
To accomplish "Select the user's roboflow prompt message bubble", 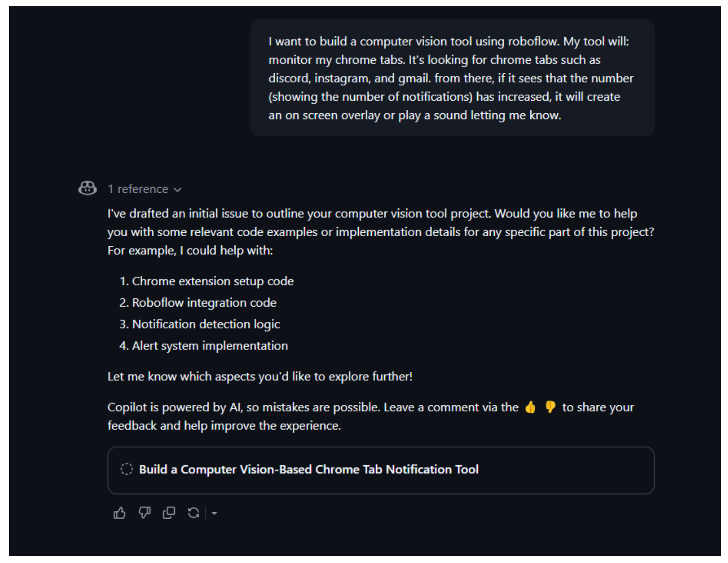I will pos(452,78).
